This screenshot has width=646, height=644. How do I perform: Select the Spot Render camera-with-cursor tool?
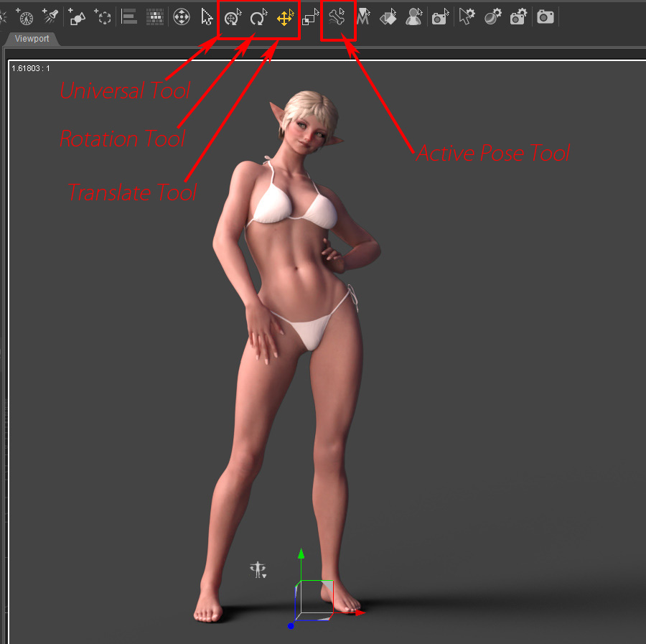441,18
